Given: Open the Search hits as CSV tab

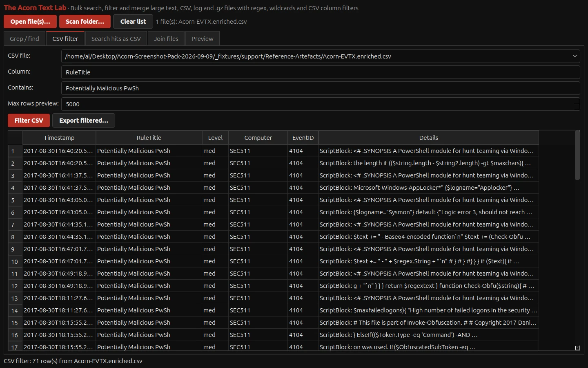Looking at the screenshot, I should (116, 39).
